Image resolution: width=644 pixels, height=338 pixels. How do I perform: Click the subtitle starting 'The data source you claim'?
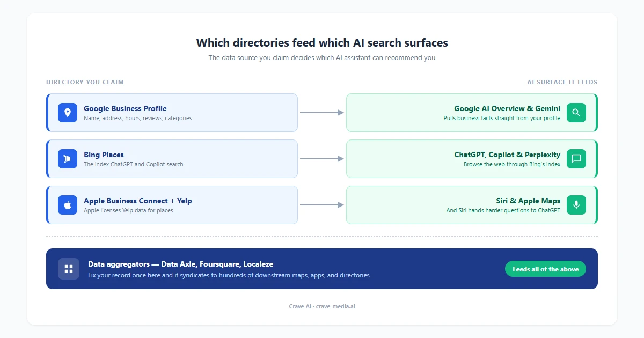click(322, 57)
